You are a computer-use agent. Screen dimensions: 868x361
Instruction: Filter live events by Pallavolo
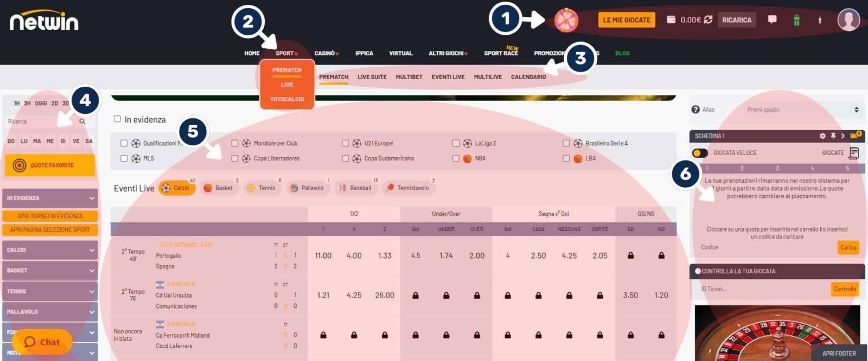pos(308,188)
